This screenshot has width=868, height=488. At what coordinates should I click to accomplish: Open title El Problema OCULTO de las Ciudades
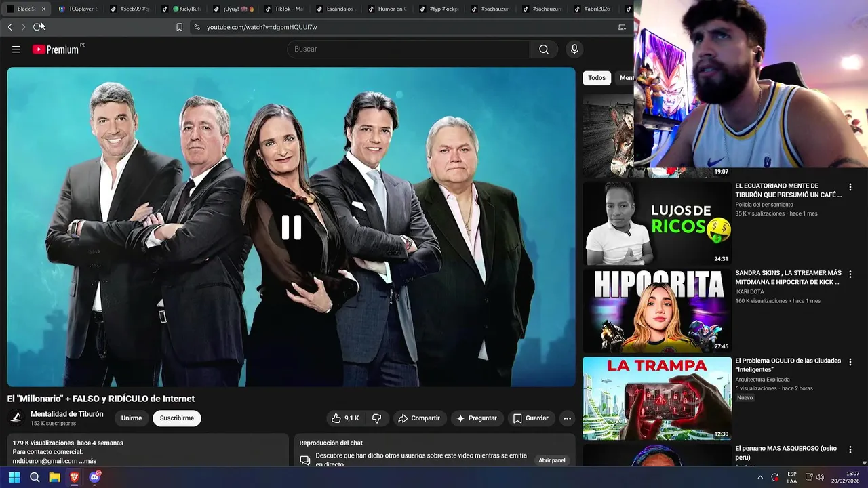pos(789,365)
